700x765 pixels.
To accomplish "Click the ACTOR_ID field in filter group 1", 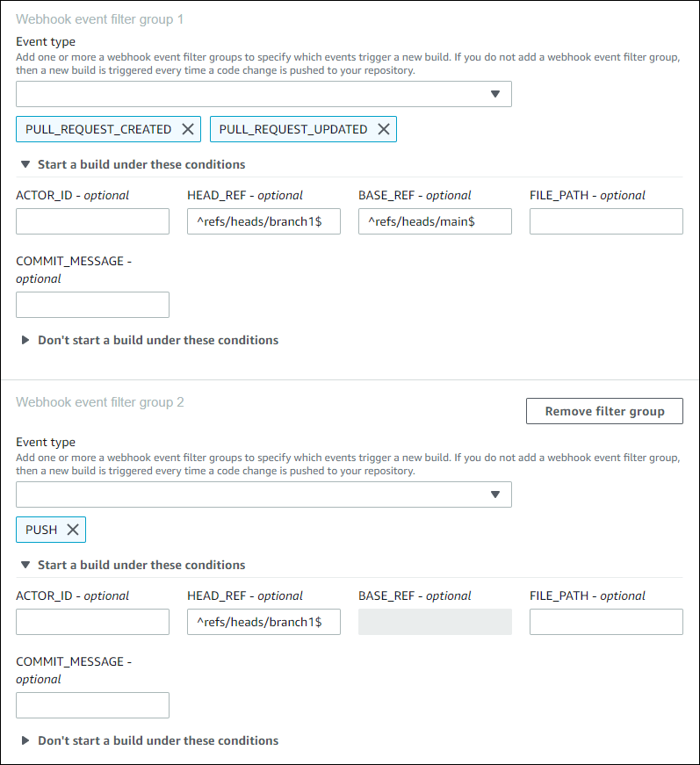I will pyautogui.click(x=92, y=221).
